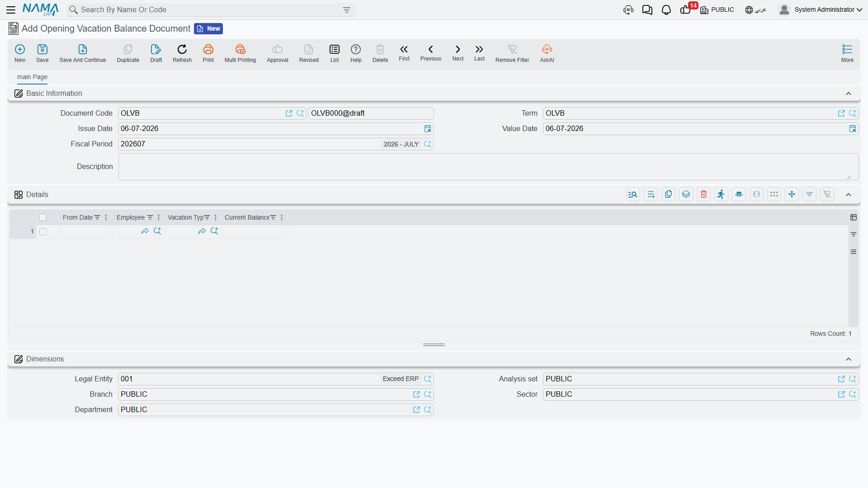Toggle the select-all checkbox in Details header
Screen dimensions: 868x488
(x=43, y=217)
